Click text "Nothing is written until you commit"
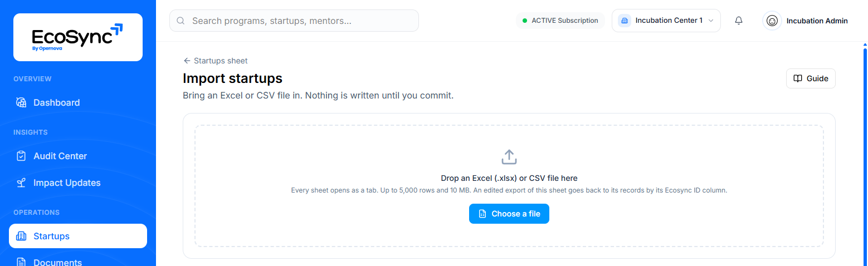 coord(379,96)
